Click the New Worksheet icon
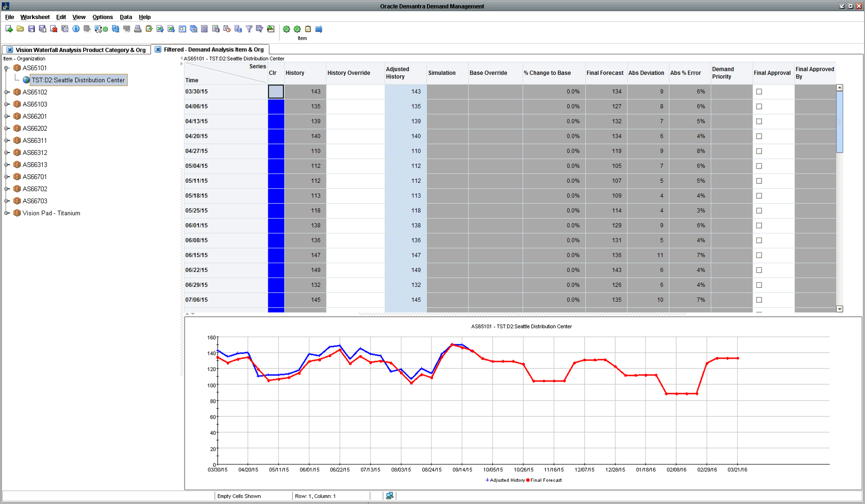 [9, 29]
